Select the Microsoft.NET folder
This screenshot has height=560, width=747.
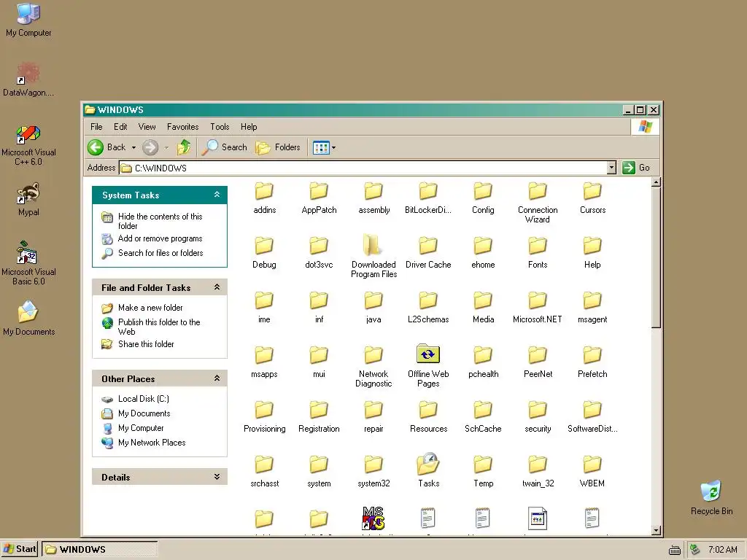point(538,308)
